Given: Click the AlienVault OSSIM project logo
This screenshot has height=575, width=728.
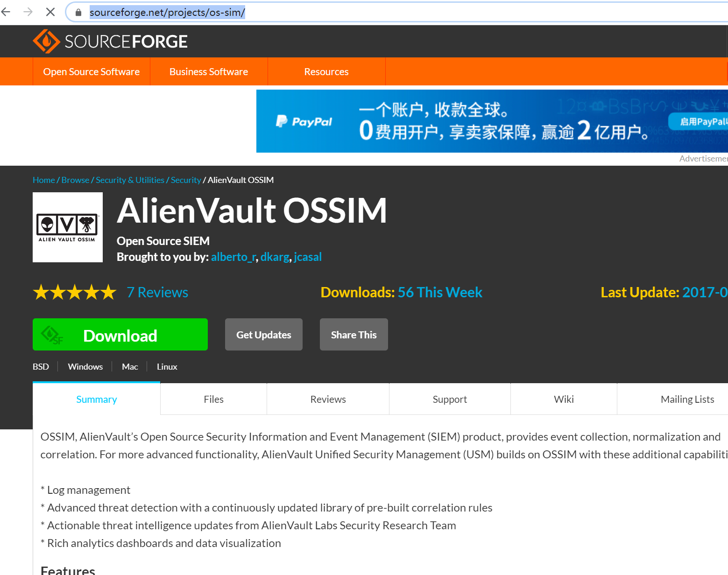Looking at the screenshot, I should (x=67, y=227).
